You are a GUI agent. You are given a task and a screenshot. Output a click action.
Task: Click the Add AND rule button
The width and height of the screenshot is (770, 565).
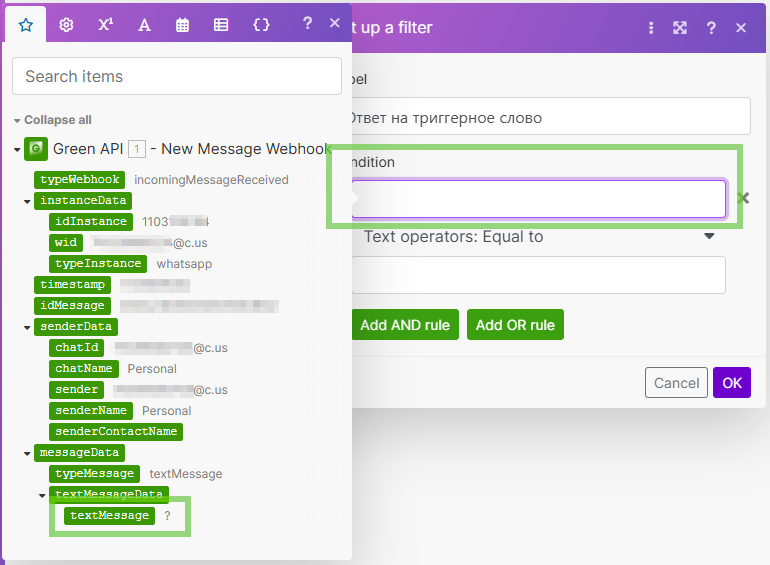(x=404, y=325)
